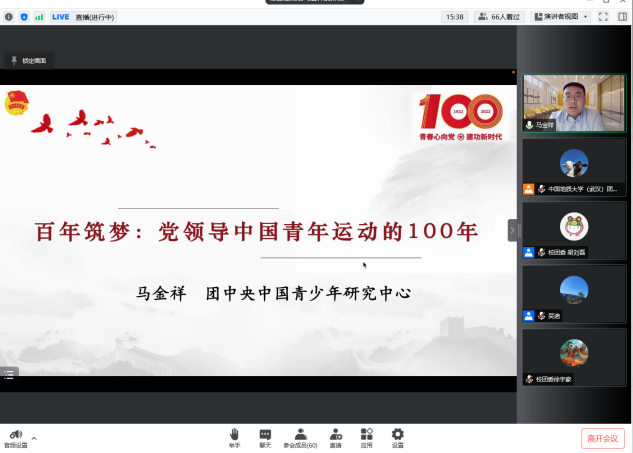The image size is (633, 453).
Task: Open the slide list icon at bottom-left
Action: click(9, 374)
